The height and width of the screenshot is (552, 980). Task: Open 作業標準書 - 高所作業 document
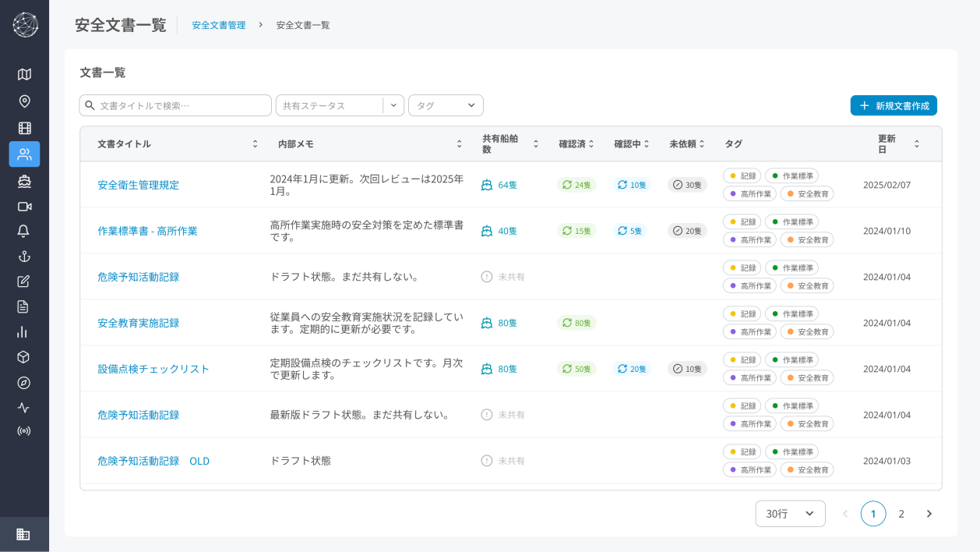[148, 231]
